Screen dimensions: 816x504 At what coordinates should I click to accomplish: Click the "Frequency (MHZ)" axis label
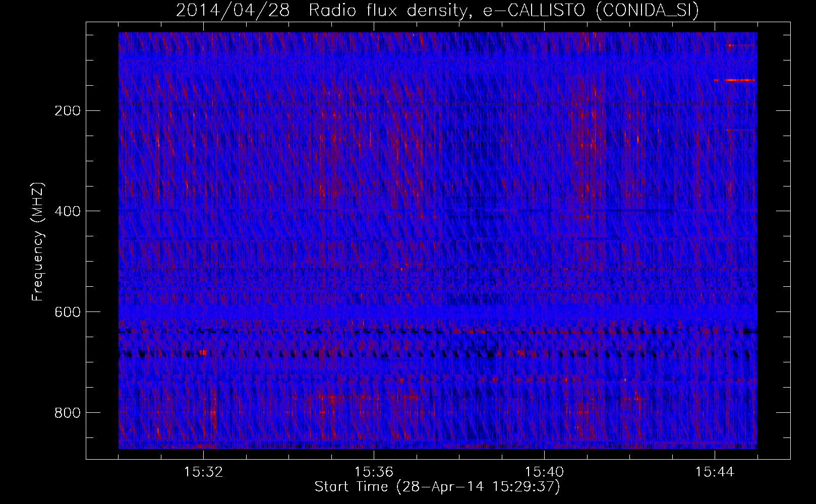pos(38,242)
